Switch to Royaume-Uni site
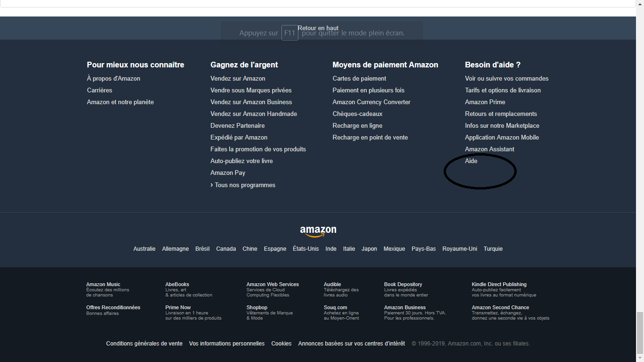Screen dimensions: 644x362 [460, 249]
